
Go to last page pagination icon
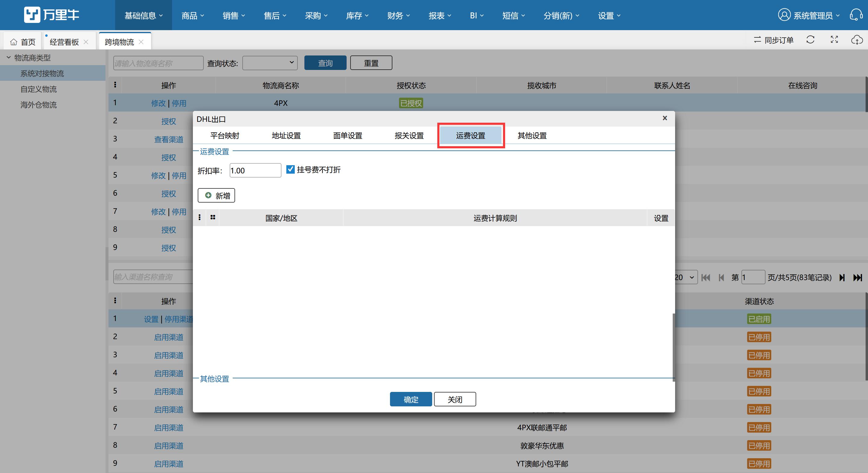click(x=857, y=277)
